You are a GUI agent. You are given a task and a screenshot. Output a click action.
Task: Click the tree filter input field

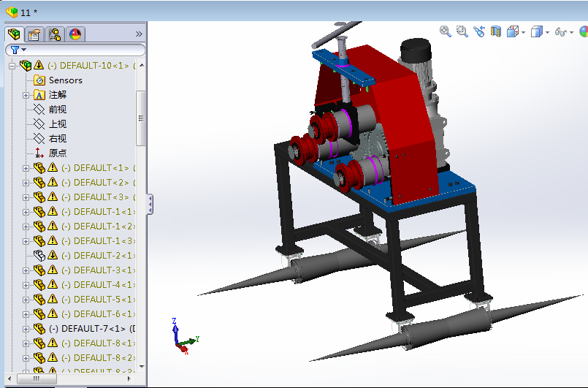(x=75, y=50)
